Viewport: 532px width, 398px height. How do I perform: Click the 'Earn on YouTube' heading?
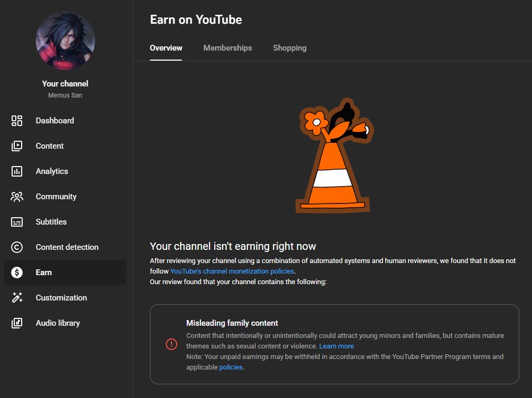click(x=196, y=20)
